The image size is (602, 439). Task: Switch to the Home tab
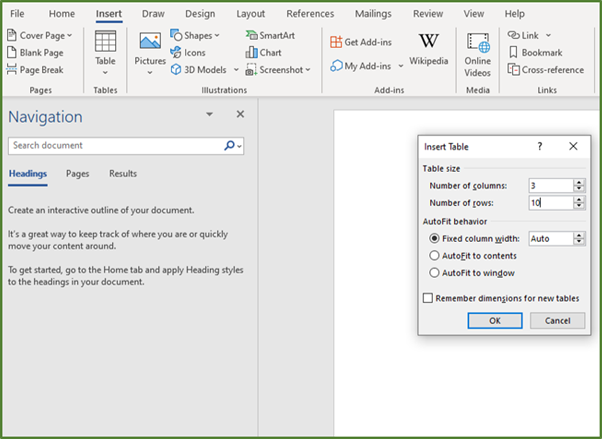pos(62,14)
